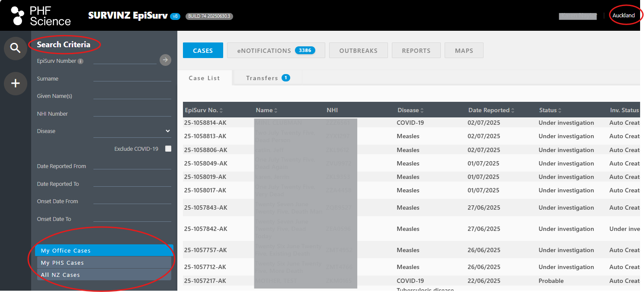Open the search panel magnifier icon
The height and width of the screenshot is (292, 644).
click(x=16, y=48)
